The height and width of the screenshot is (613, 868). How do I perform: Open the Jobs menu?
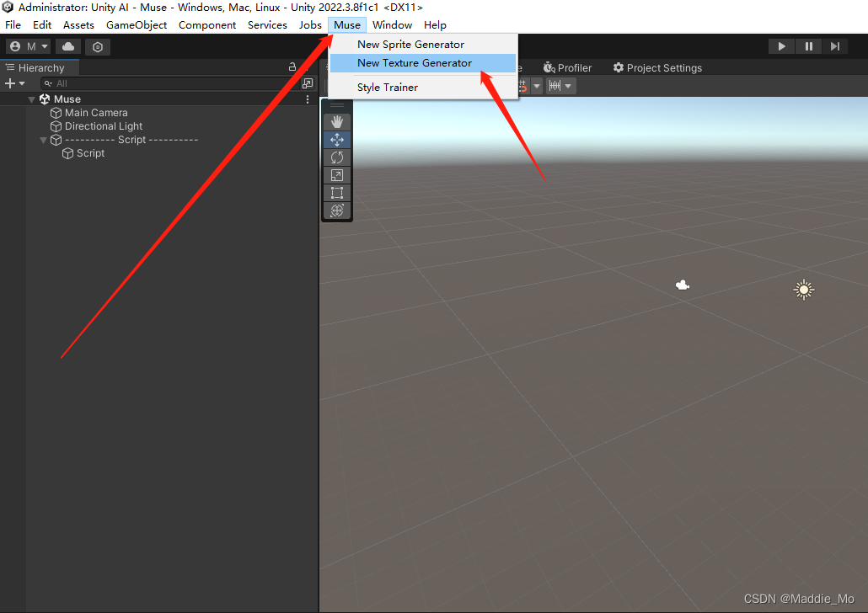[x=310, y=25]
